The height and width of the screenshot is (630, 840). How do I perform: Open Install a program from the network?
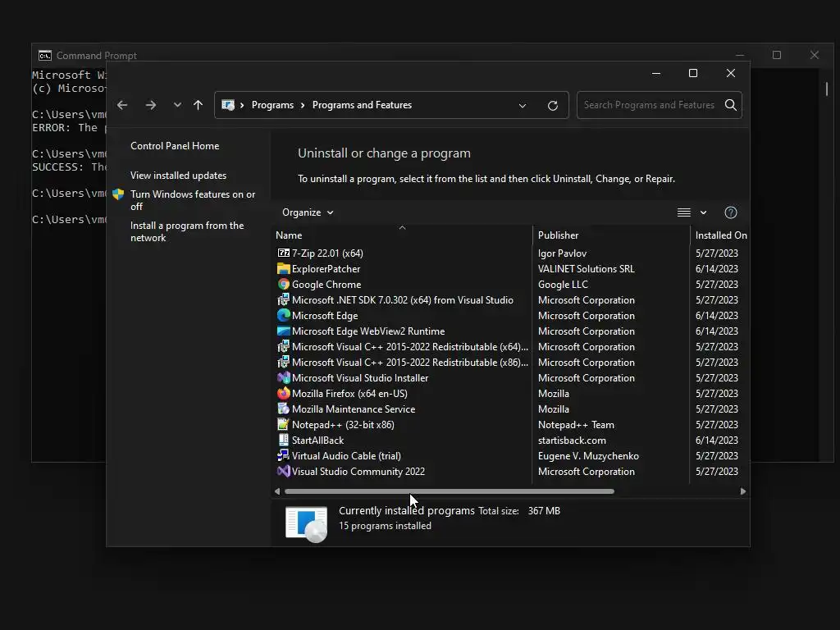pyautogui.click(x=187, y=231)
